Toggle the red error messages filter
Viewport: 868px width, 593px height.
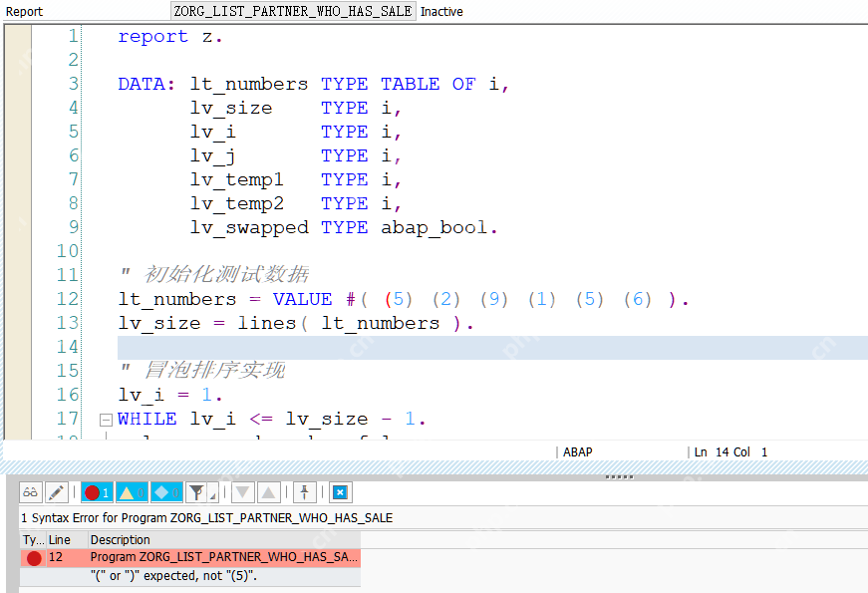(97, 492)
